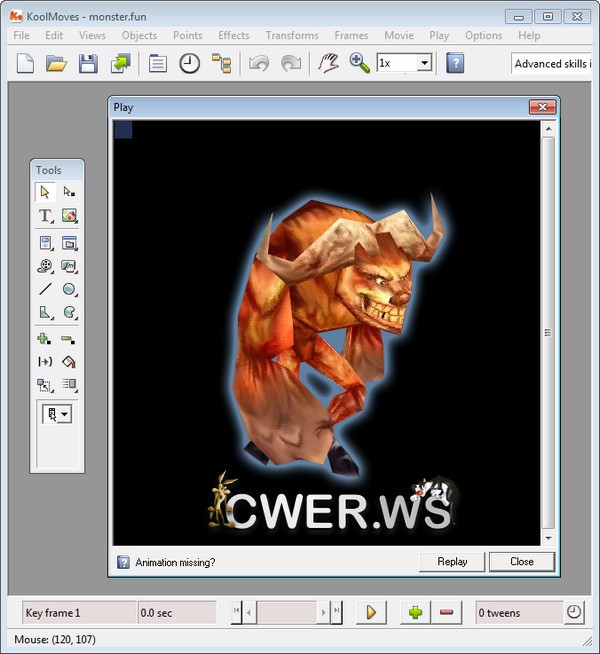Play the animation with yellow play button
Image resolution: width=600 pixels, height=654 pixels.
(x=371, y=613)
